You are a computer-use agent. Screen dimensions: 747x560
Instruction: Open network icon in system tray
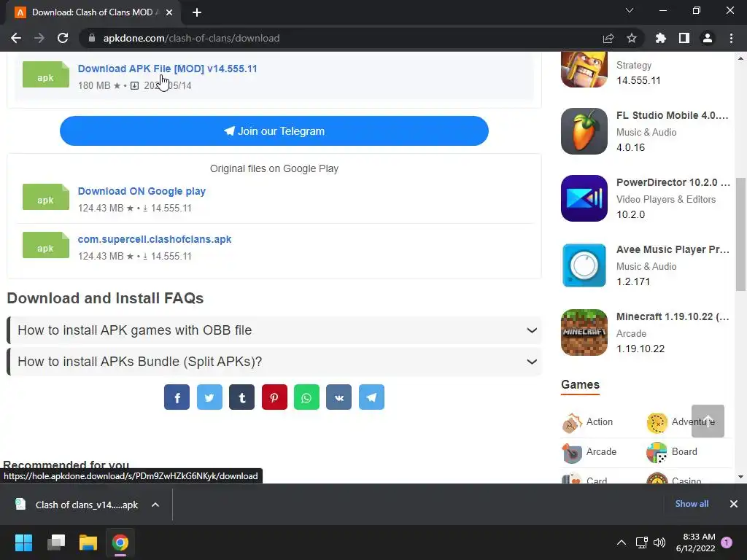point(641,542)
